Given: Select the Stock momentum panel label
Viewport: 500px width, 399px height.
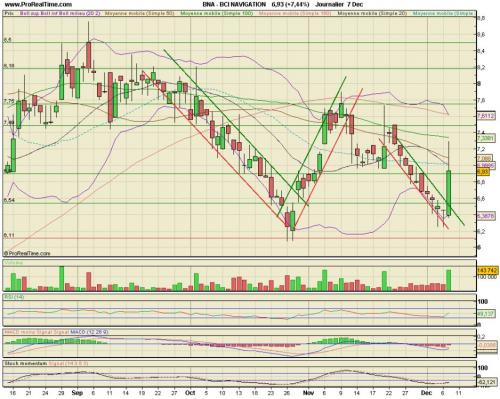Looking at the screenshot, I should coord(26,363).
